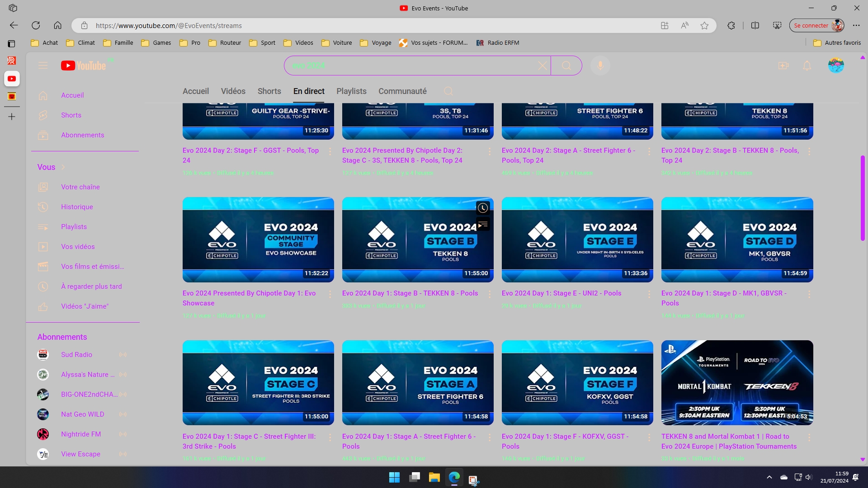The height and width of the screenshot is (488, 868).
Task: Click the create video camera icon
Action: pos(783,66)
